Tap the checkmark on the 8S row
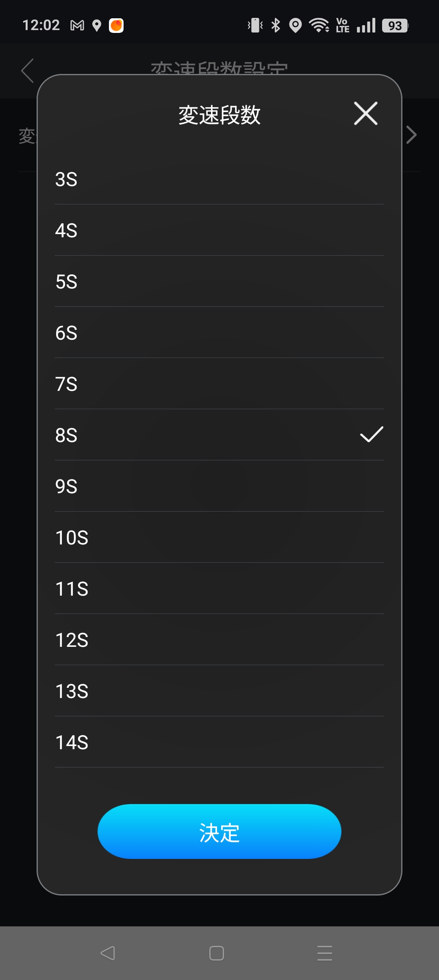 (x=372, y=434)
